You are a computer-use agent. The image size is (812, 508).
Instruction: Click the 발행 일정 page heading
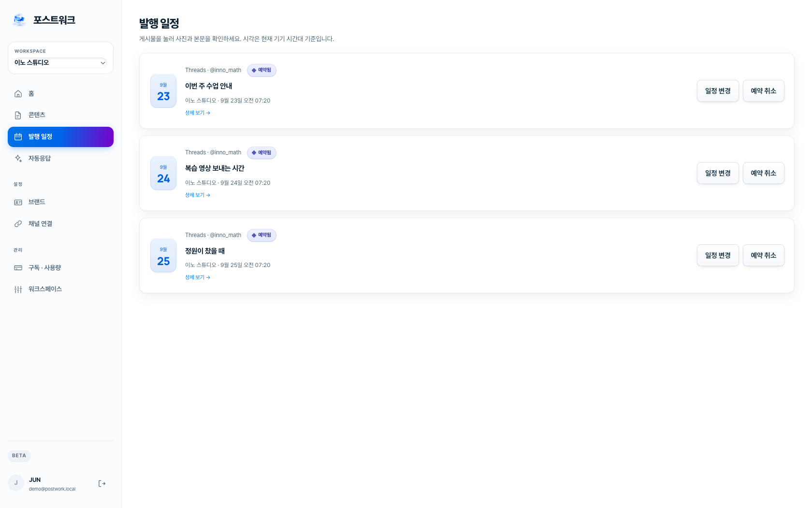159,23
